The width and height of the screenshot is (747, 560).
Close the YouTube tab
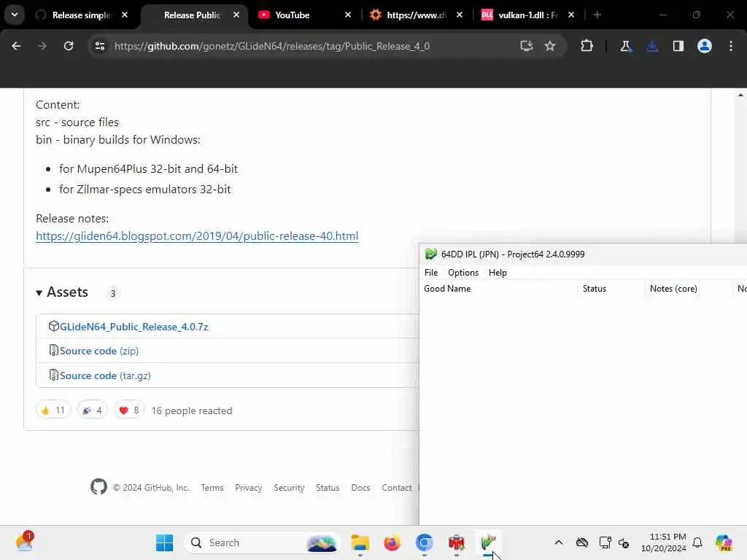[348, 15]
